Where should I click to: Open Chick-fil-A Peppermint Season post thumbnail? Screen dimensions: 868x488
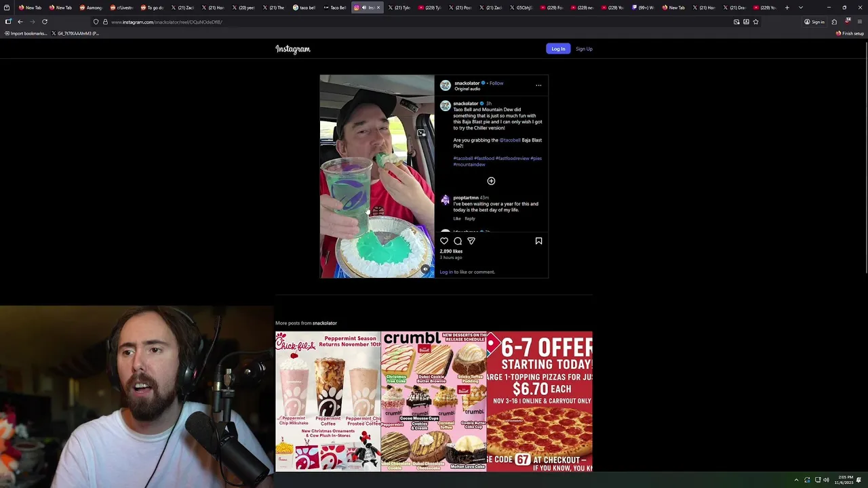click(328, 401)
